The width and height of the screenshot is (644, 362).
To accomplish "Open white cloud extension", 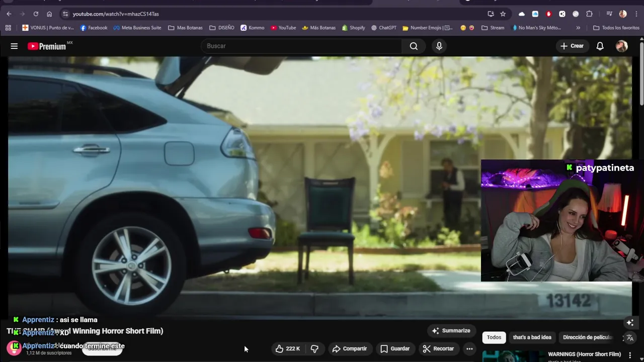I will coord(521,14).
